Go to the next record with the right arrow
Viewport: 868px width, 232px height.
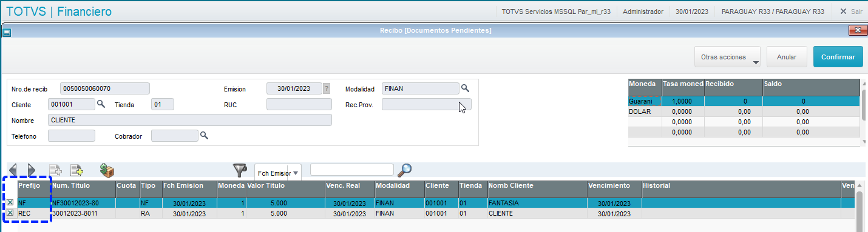(x=32, y=171)
